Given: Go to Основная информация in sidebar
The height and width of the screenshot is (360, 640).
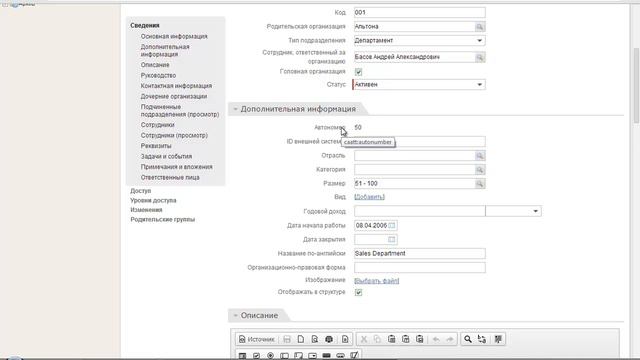Looking at the screenshot, I should click(174, 36).
